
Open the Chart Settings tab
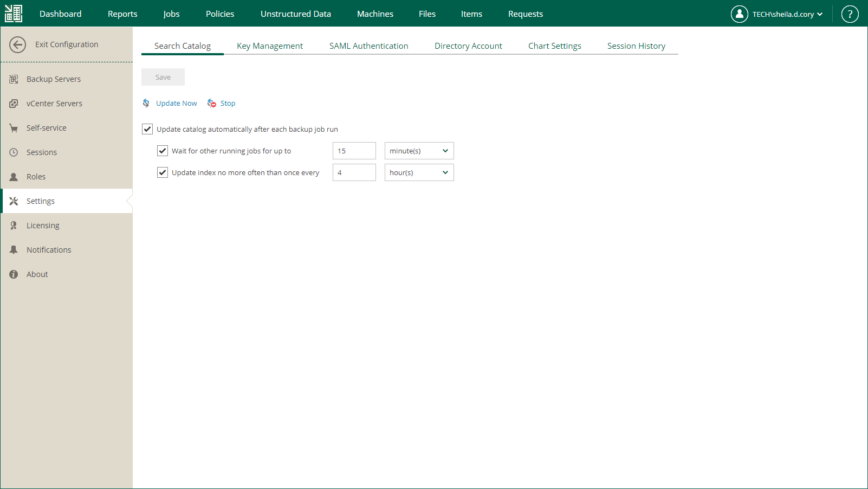click(555, 46)
